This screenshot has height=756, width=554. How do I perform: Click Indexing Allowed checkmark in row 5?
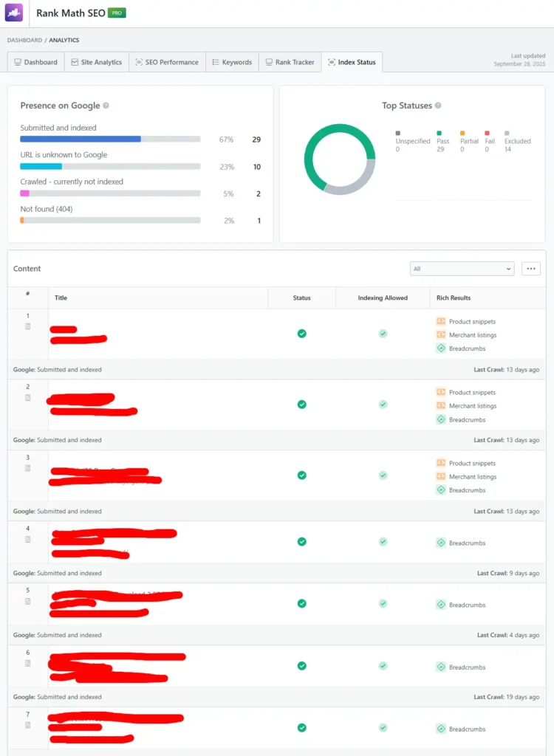click(383, 603)
